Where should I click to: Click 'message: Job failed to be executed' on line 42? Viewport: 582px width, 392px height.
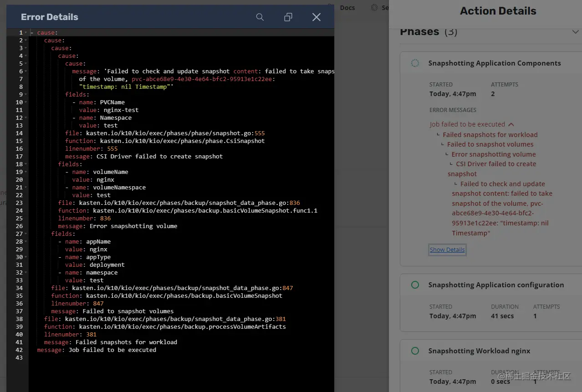97,350
